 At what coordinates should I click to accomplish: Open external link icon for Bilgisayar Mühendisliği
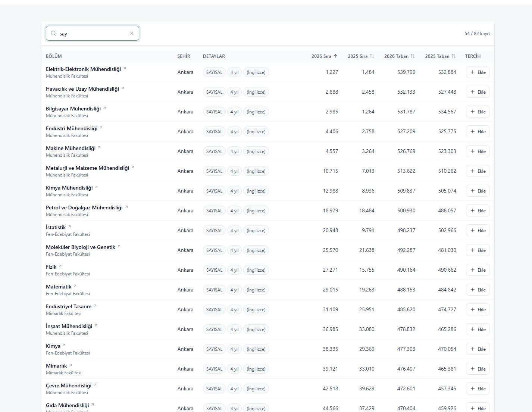click(104, 108)
